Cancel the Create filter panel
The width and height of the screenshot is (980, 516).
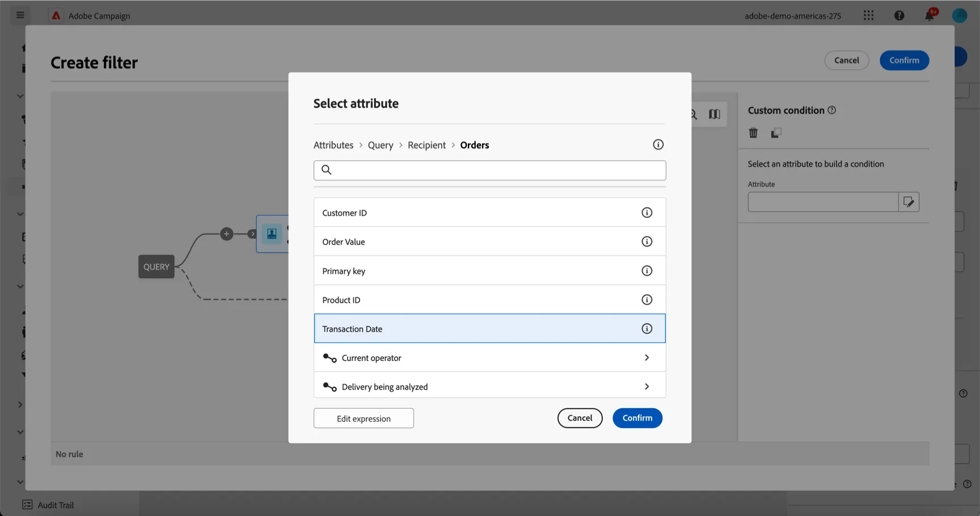pos(846,60)
